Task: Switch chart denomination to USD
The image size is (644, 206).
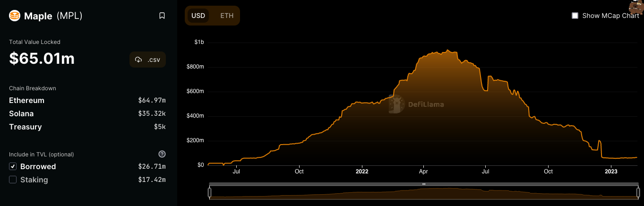Action: tap(198, 16)
